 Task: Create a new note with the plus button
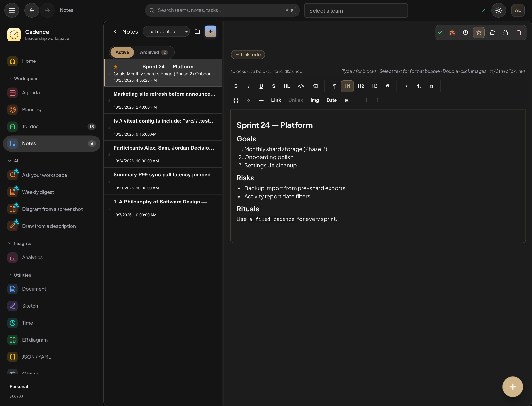(x=211, y=31)
